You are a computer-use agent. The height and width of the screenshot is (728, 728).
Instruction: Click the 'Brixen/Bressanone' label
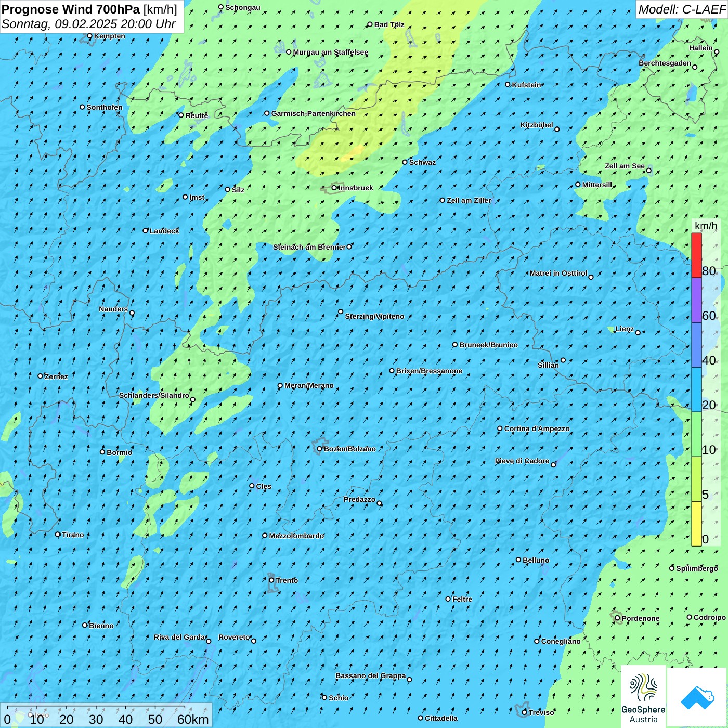[429, 371]
